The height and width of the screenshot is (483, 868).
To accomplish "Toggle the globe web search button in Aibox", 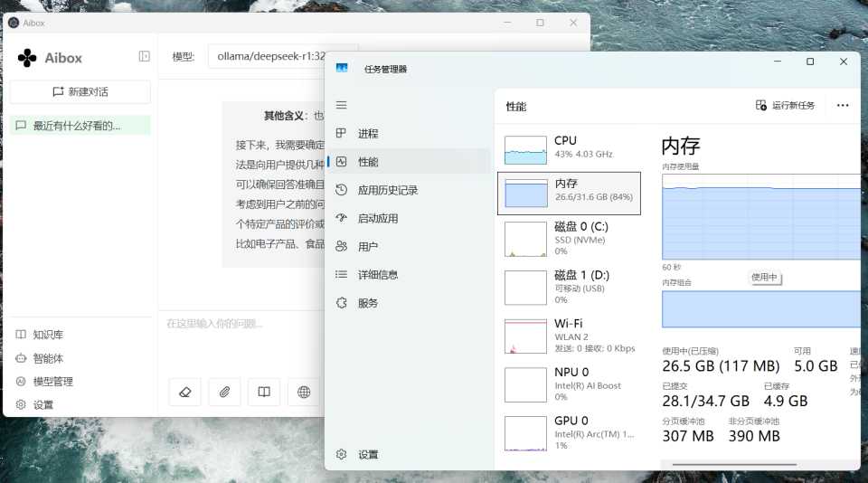I will point(304,393).
